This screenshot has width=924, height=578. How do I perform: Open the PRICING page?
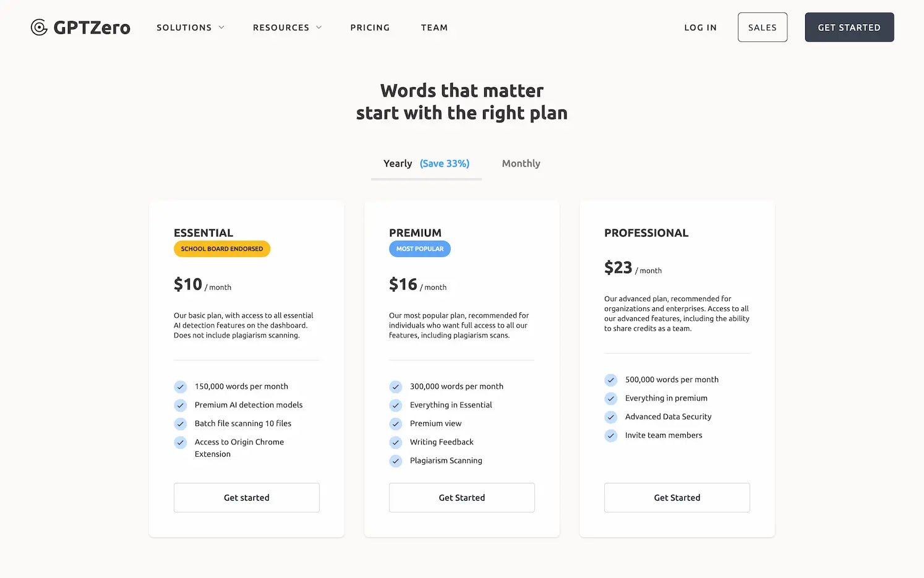[370, 27]
